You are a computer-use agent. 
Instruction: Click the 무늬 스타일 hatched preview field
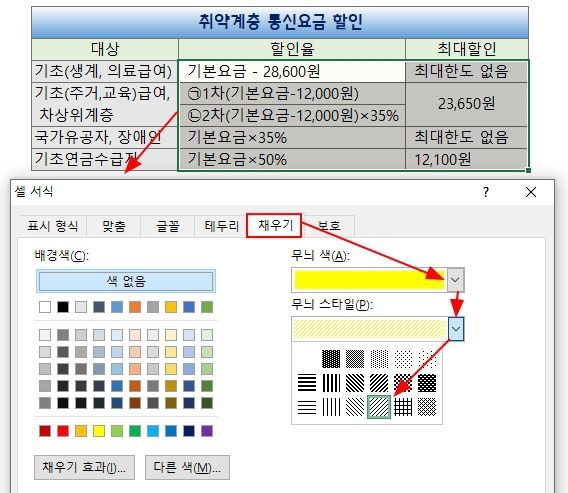(x=370, y=329)
